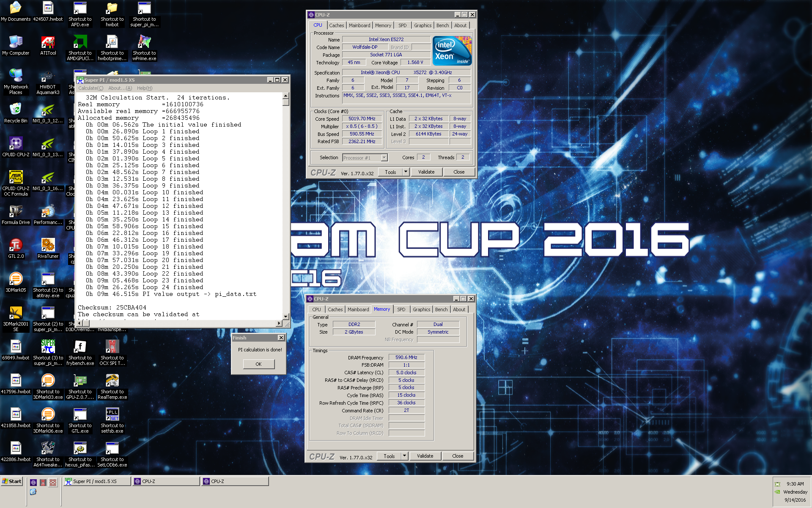Click Validate button in lower CPU-Z

tap(425, 456)
